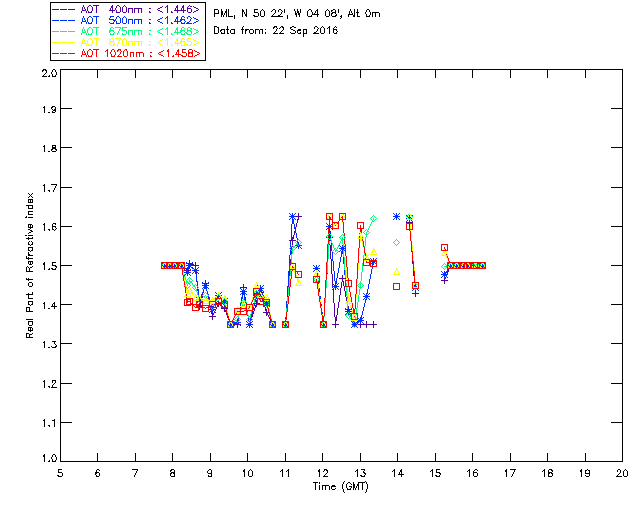Click the AOT 870nm legend entry
This screenshot has height=512, width=640.
[126, 42]
